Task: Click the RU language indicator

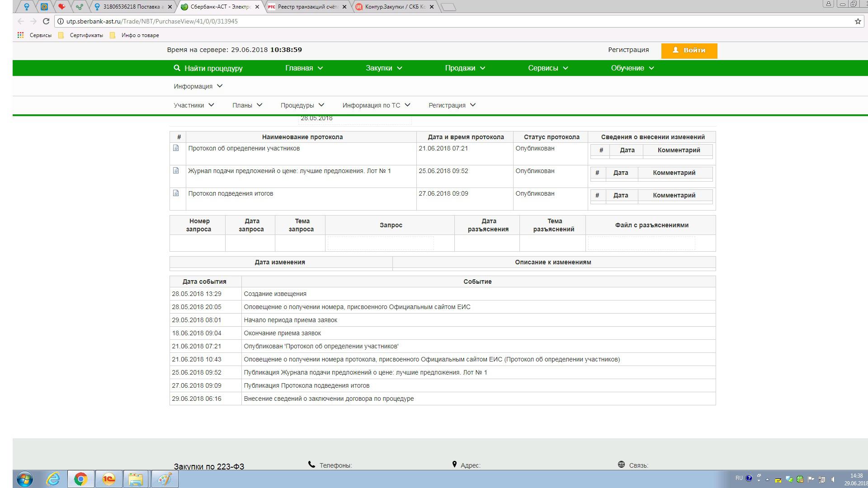Action: pos(739,478)
